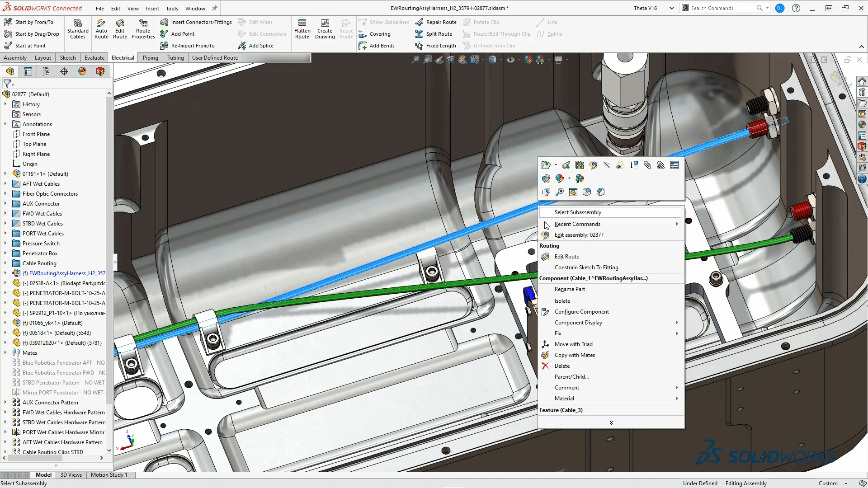This screenshot has height=488, width=868.
Task: Expand the Cable Routing folder
Action: (5, 263)
